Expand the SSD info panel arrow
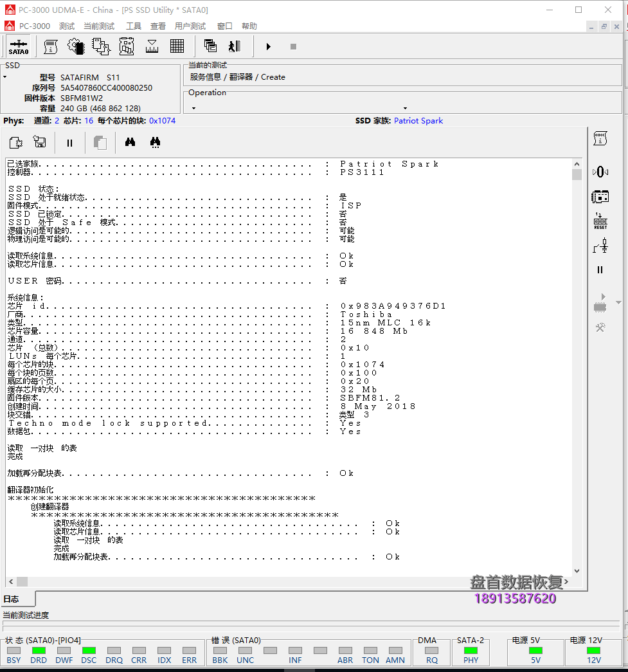Screen dimensions: 628x672 click(x=5, y=77)
